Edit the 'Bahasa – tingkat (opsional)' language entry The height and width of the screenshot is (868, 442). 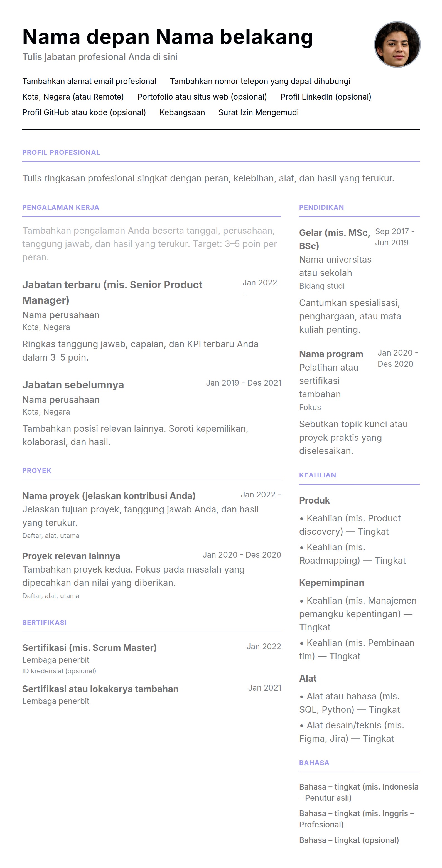pos(348,840)
